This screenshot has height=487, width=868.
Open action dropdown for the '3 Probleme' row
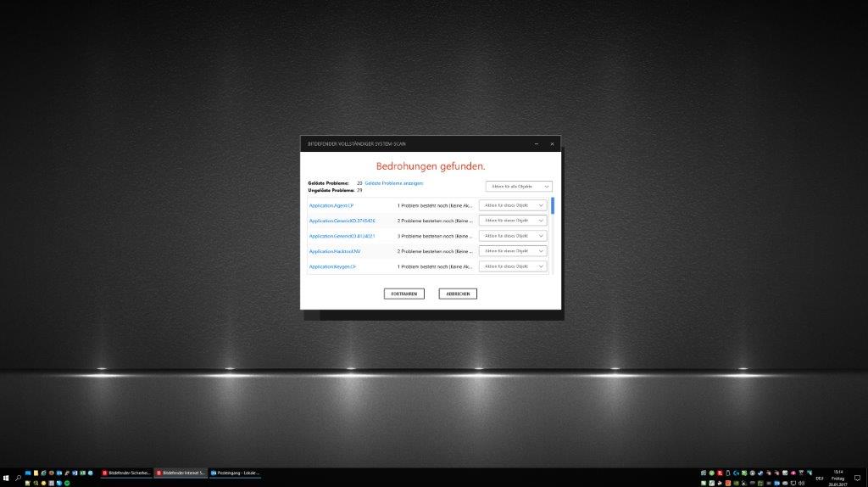(x=513, y=236)
